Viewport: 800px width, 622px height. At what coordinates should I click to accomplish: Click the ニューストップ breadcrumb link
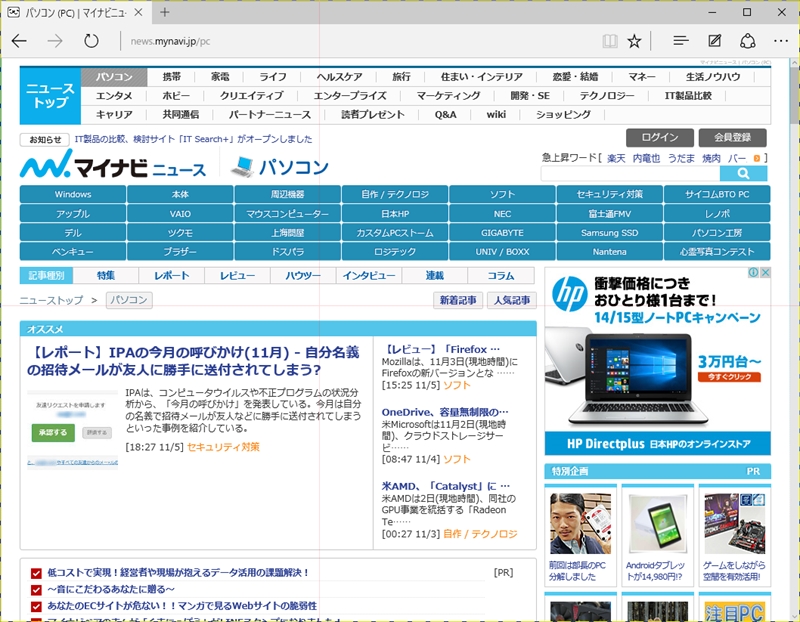click(51, 300)
